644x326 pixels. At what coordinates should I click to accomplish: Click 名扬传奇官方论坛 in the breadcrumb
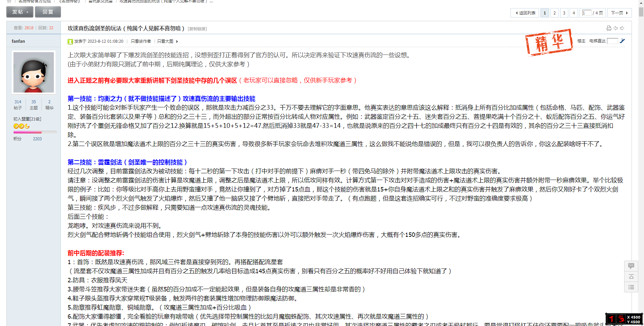click(35, 1)
